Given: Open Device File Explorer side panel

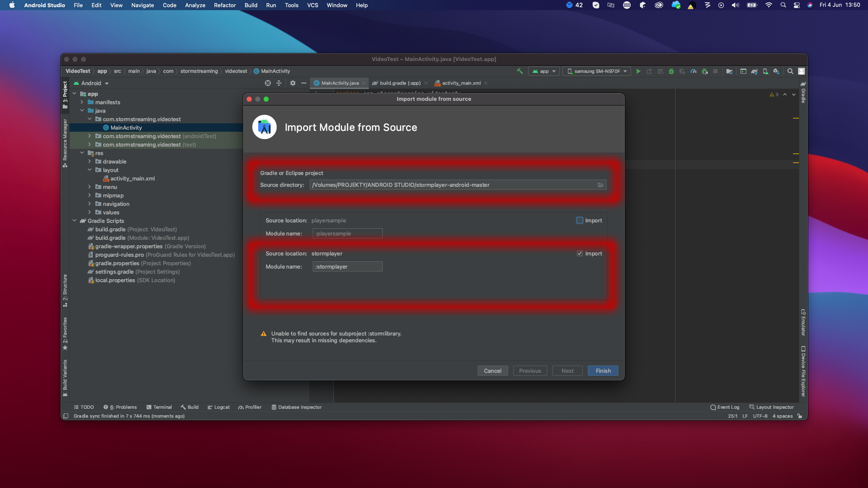Looking at the screenshot, I should tap(803, 371).
